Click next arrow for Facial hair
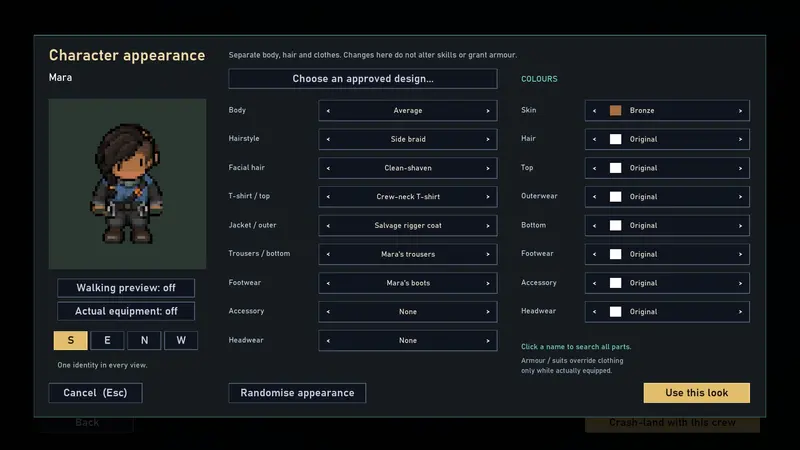 (488, 168)
